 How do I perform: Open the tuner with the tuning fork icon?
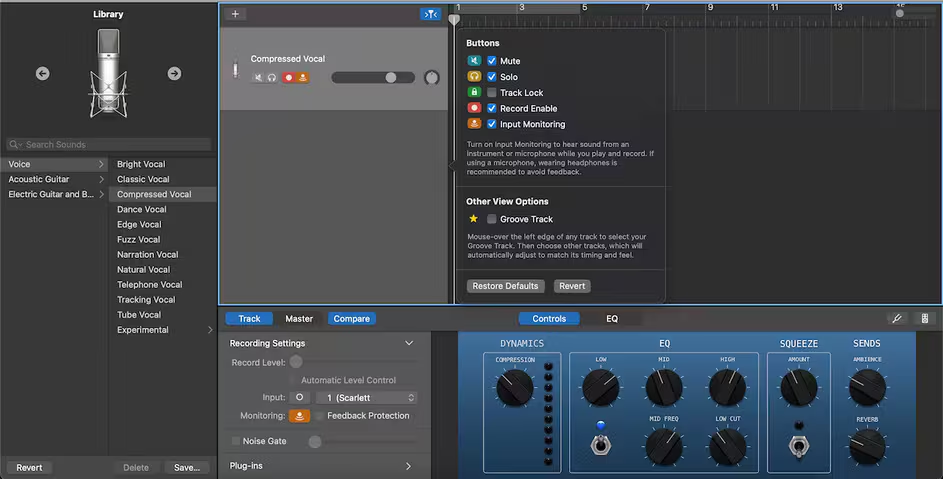click(897, 318)
